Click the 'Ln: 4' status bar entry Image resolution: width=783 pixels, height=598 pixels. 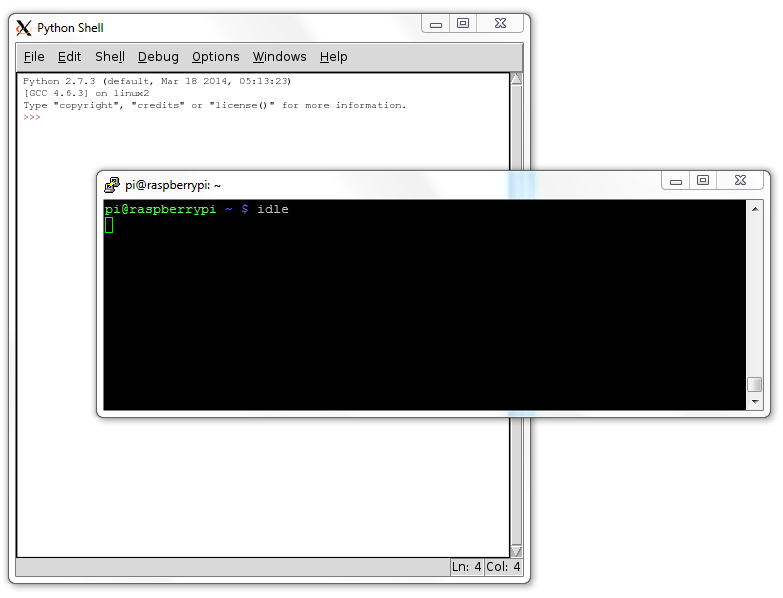coord(466,567)
